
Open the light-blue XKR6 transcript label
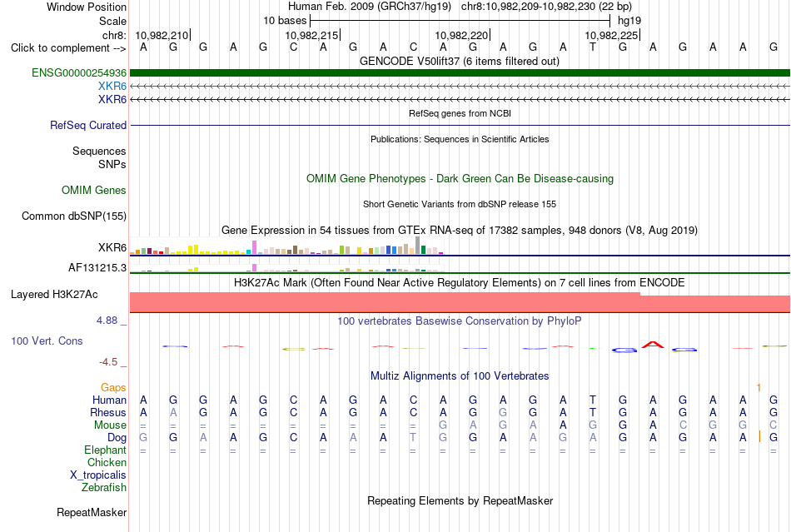(112, 87)
